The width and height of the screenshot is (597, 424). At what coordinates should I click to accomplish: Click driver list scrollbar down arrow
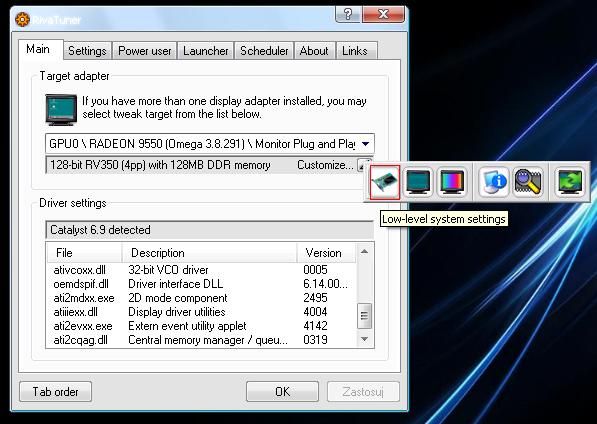364,339
